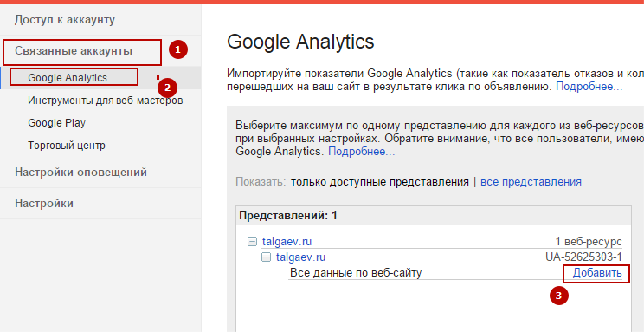The image size is (644, 332).
Task: Open the top-level talgaev.ru account link
Action: click(287, 242)
